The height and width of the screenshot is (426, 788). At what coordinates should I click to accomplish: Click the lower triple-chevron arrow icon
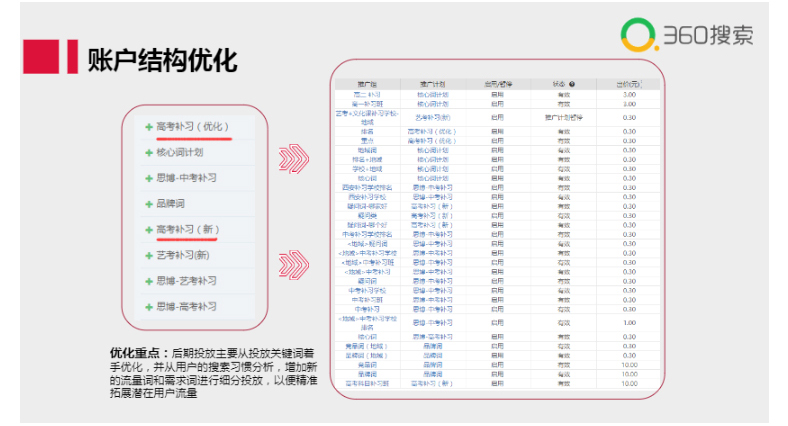[293, 265]
